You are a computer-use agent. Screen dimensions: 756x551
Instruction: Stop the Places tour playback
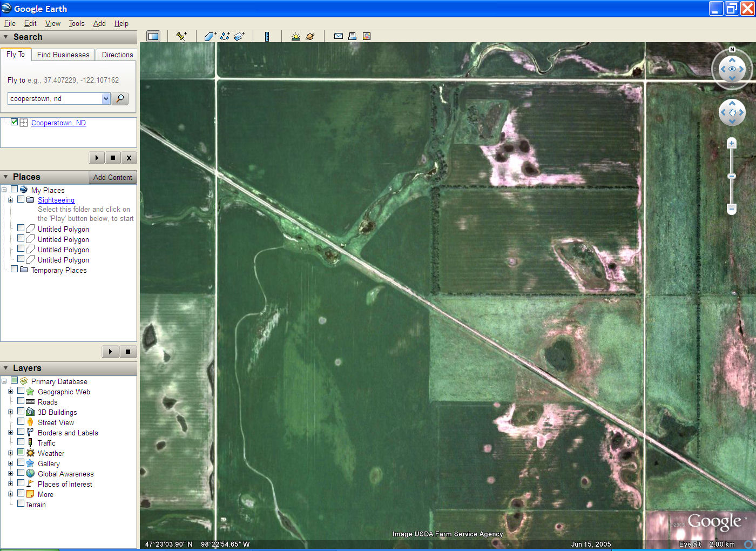pos(128,352)
